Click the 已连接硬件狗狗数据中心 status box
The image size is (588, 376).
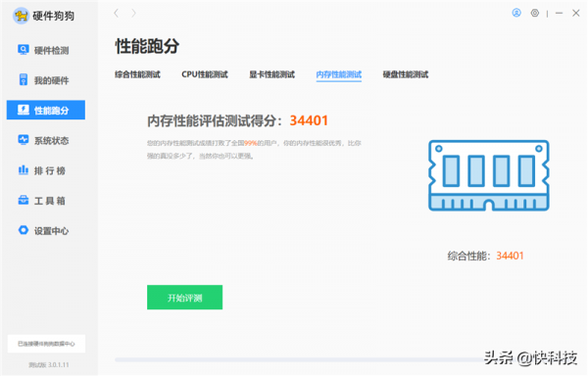(46, 344)
